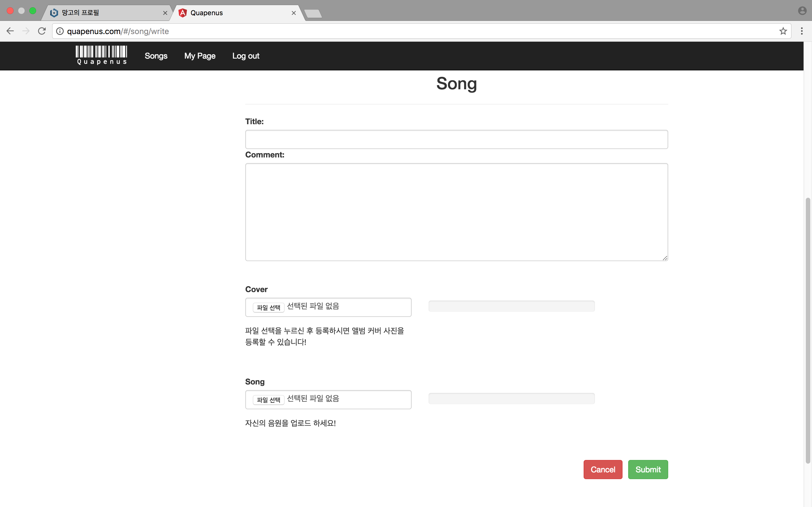The width and height of the screenshot is (812, 507).
Task: Close the 망고의 프로필 tab
Action: (165, 13)
